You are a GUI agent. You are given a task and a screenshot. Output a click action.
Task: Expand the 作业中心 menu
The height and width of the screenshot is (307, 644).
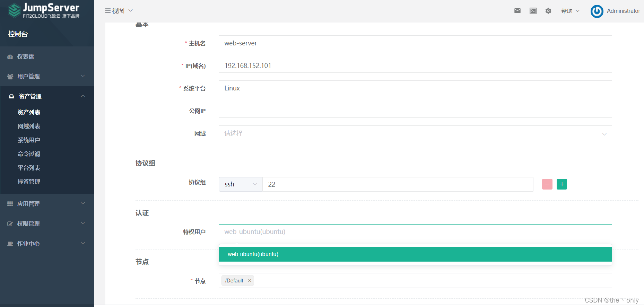(x=47, y=243)
